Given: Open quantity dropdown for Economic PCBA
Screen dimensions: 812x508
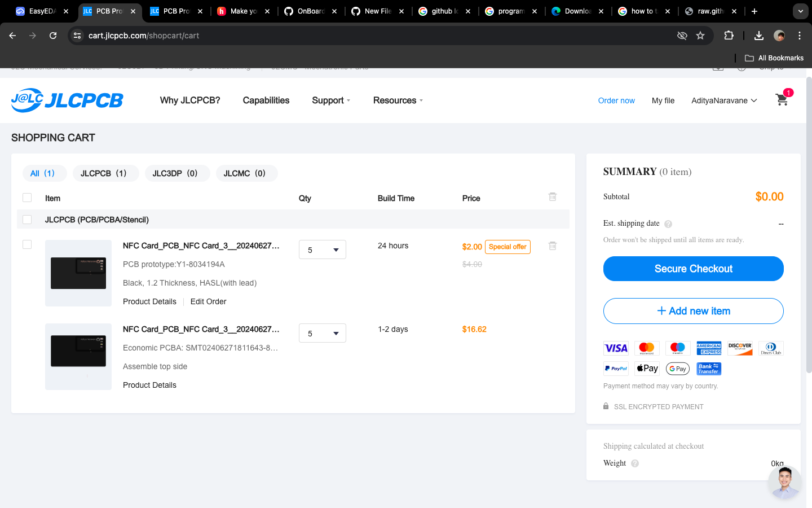Looking at the screenshot, I should [x=323, y=333].
